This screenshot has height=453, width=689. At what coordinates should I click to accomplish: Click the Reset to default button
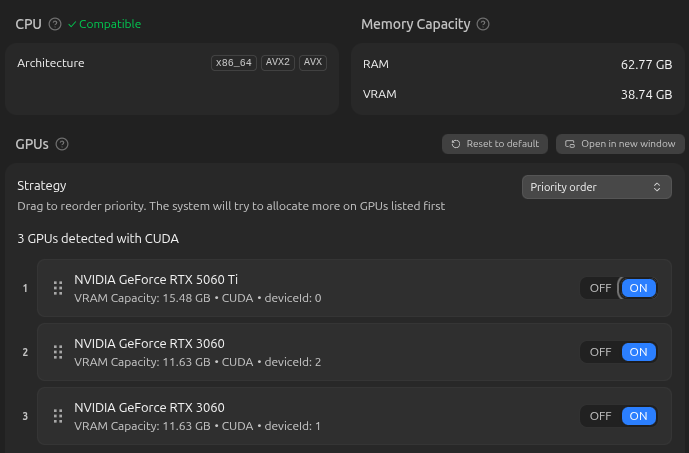click(x=495, y=144)
